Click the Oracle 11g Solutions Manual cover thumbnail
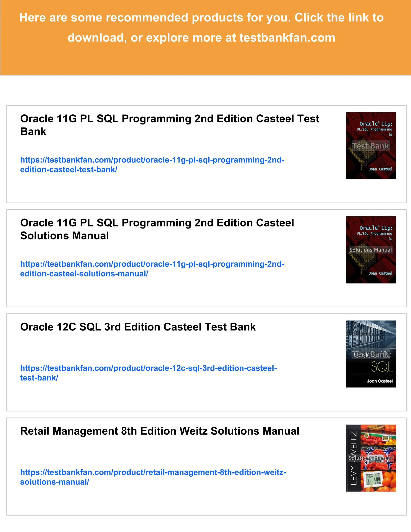 pos(371,250)
